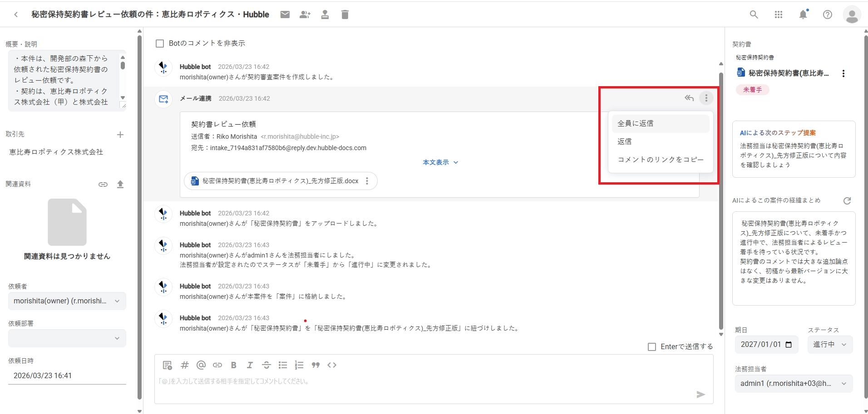Expand the 法務担当者 dropdown
Image resolution: width=868 pixels, height=414 pixels.
coord(793,384)
